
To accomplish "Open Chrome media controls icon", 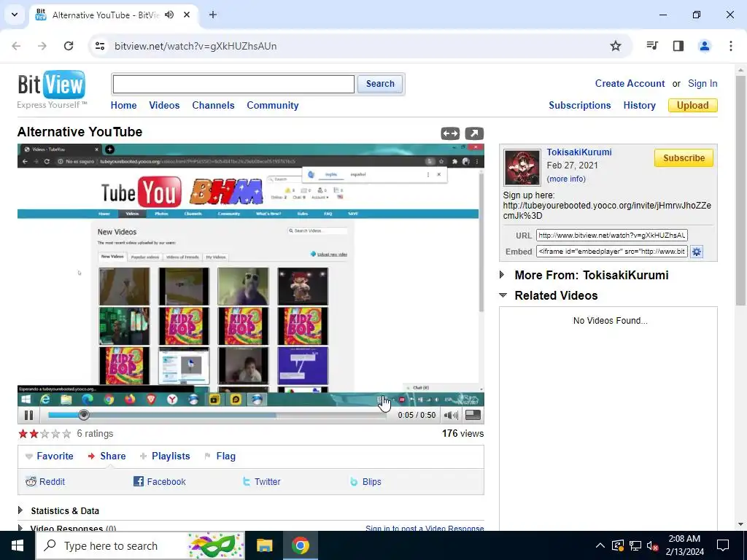I will [x=652, y=46].
